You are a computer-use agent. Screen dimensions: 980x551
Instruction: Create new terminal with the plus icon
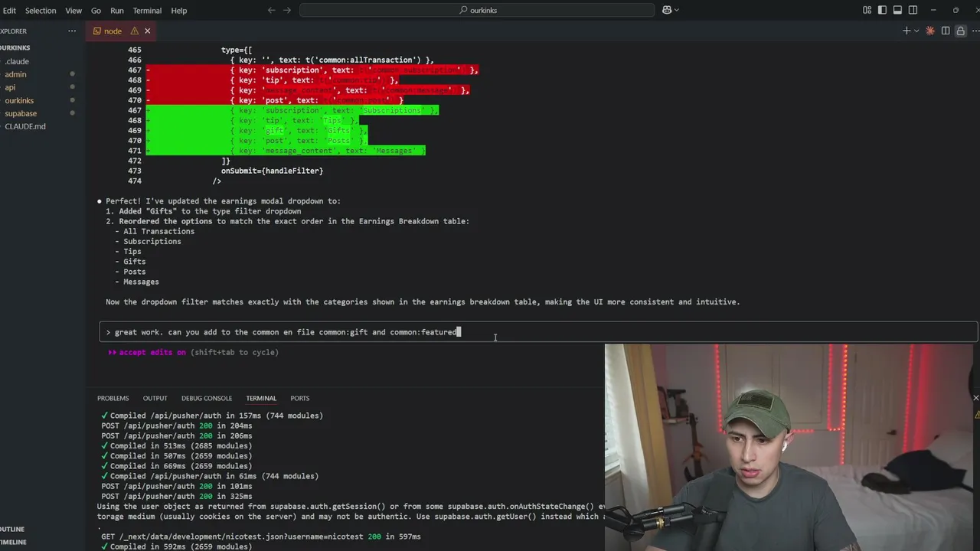click(x=906, y=31)
